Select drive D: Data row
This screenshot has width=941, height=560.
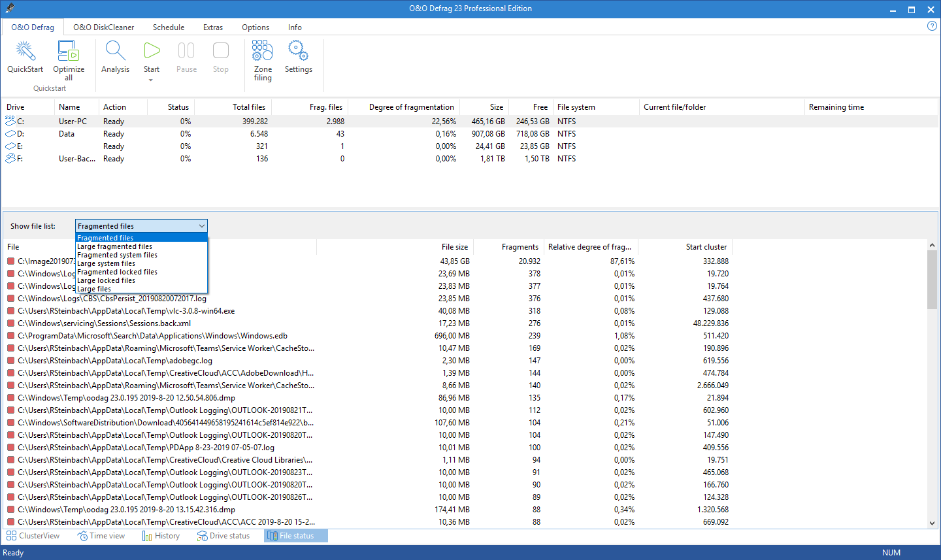[x=65, y=134]
